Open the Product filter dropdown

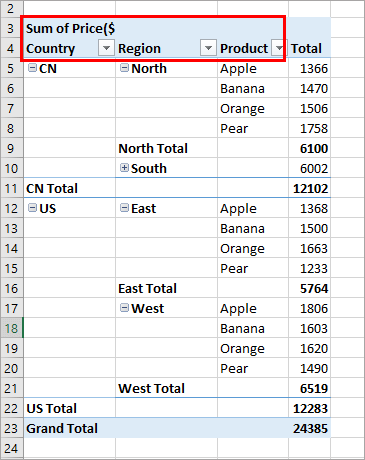click(x=279, y=48)
